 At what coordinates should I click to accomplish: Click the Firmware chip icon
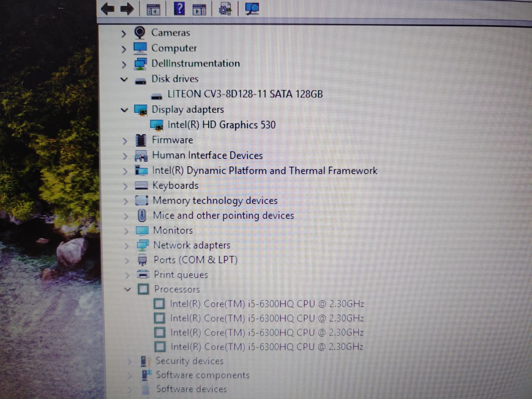coord(140,140)
